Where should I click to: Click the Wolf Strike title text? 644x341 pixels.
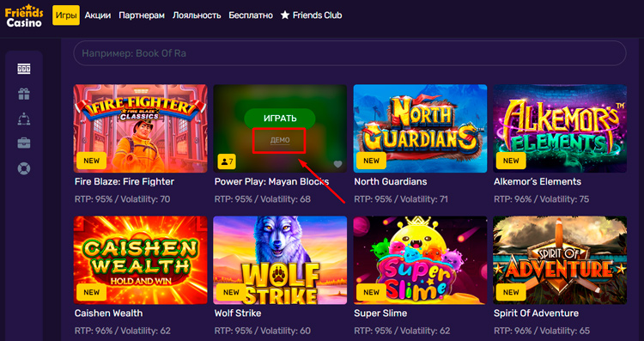tap(238, 313)
